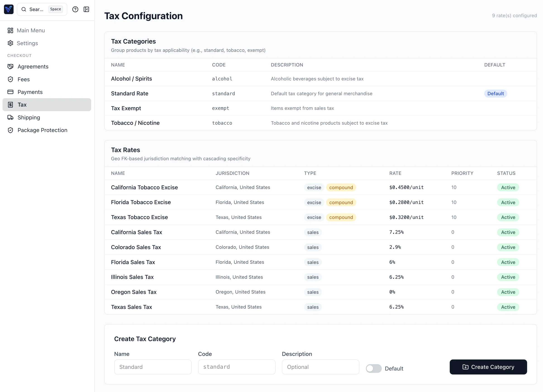Click the Agreements handshake icon

[x=10, y=67]
